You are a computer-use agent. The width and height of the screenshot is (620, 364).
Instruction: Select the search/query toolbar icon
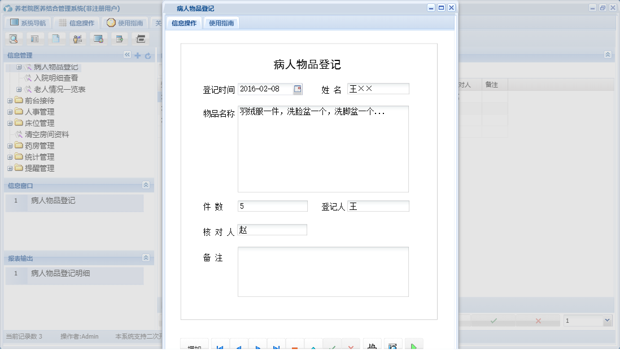coord(13,38)
